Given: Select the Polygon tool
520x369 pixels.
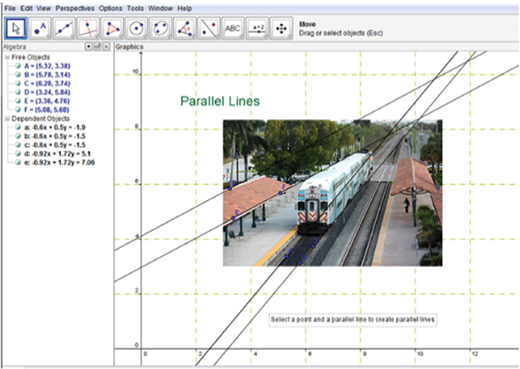Looking at the screenshot, I should (112, 29).
